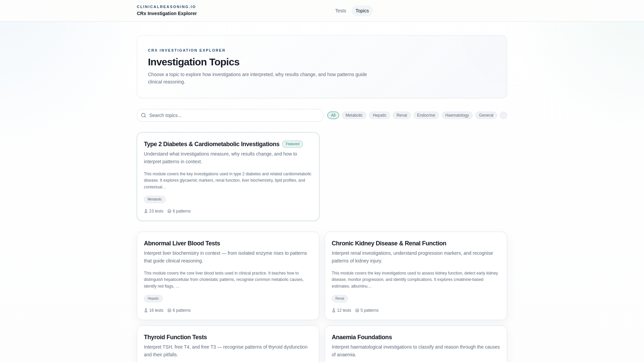Click the CLINICALREASONING.IO brand link
Viewport: 644px width, 362px height.
166,7
